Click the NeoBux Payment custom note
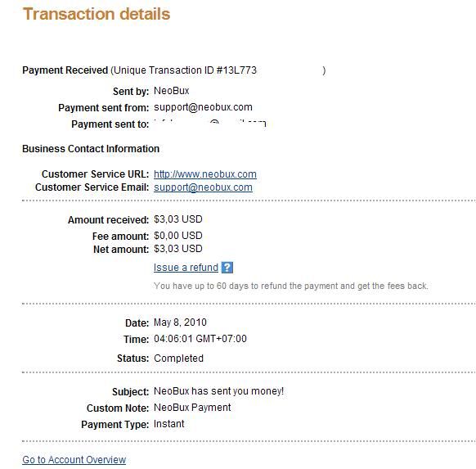The image size is (476, 469). coord(192,408)
